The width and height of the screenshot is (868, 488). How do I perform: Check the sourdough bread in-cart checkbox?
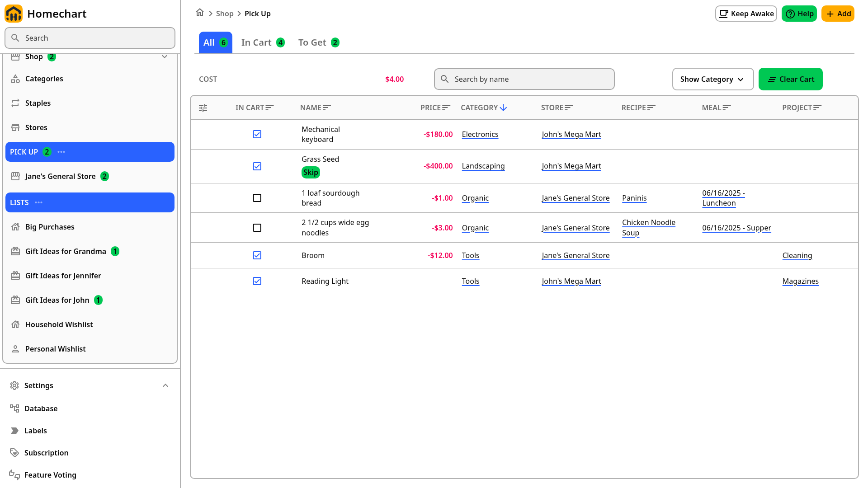click(257, 198)
